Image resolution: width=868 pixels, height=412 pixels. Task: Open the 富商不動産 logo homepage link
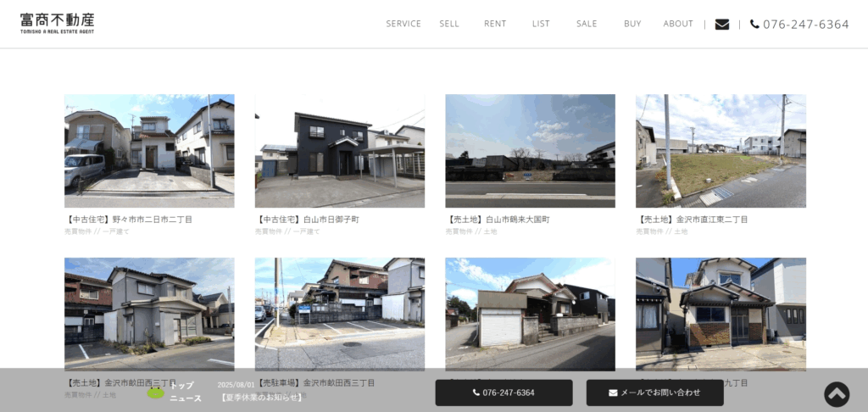click(58, 23)
